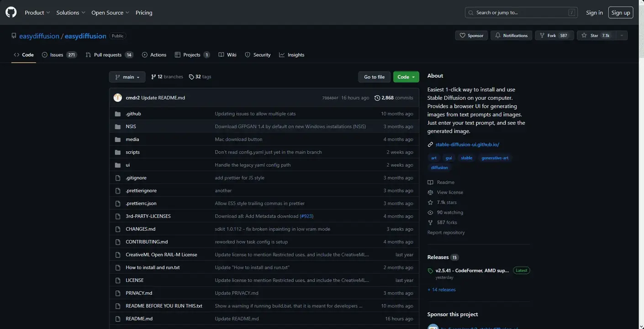Image resolution: width=644 pixels, height=329 pixels.
Task: Click the slash shortcut icon in search
Action: pyautogui.click(x=572, y=12)
